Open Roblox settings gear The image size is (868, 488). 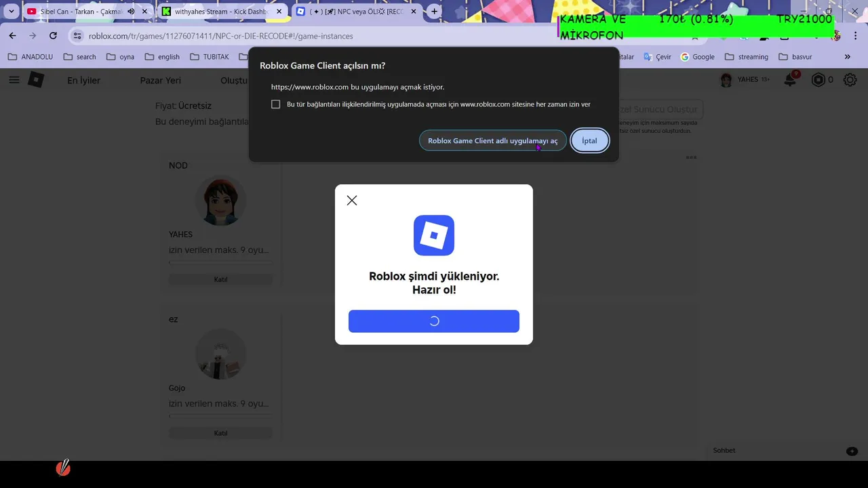[850, 80]
